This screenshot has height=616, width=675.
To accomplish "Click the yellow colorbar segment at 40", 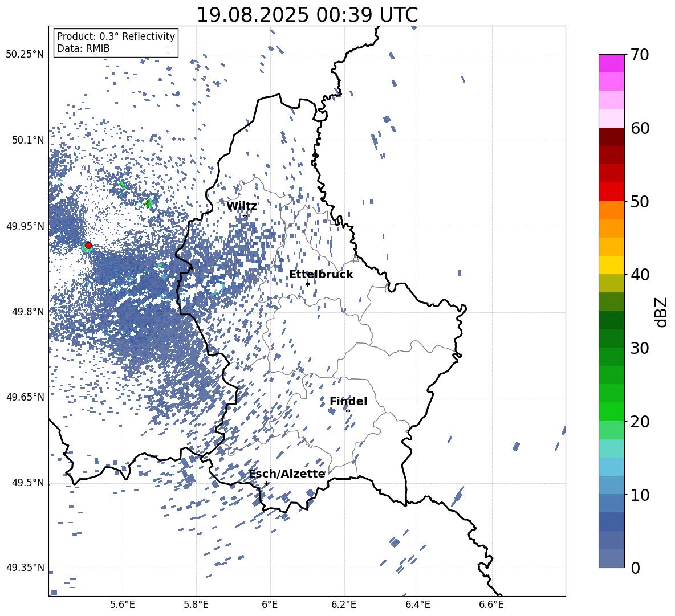I will point(612,266).
